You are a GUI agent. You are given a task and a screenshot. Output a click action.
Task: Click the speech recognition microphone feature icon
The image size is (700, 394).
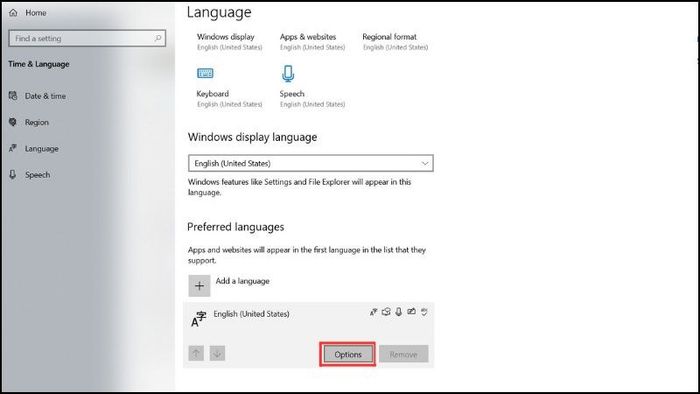pos(399,312)
